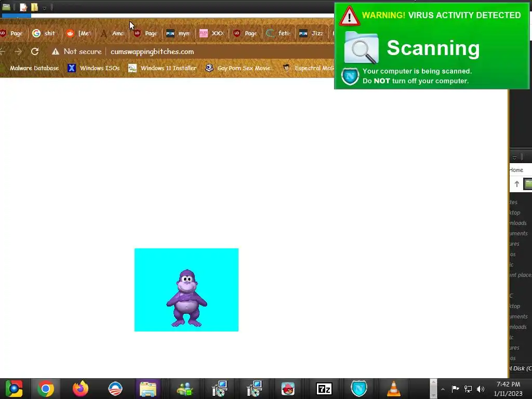Open the Windows 11 Installer bookmark
Screen dimensions: 532x399
coord(163,68)
